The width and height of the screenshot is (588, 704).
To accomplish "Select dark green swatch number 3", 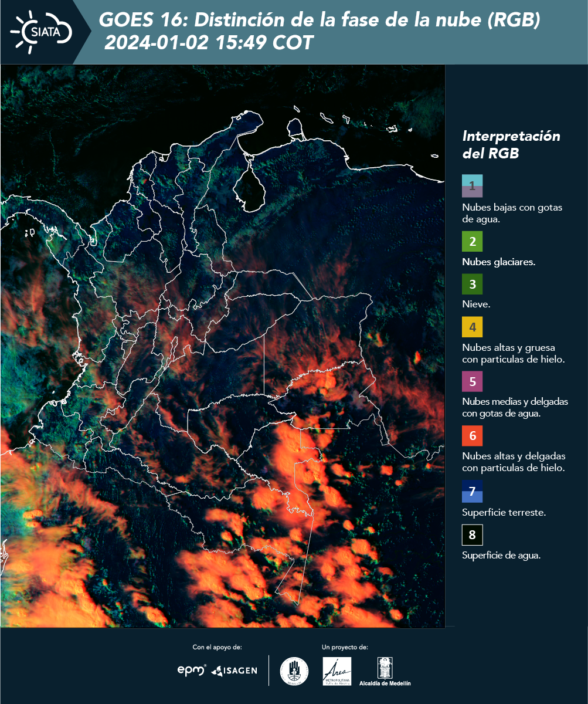I will click(x=472, y=285).
